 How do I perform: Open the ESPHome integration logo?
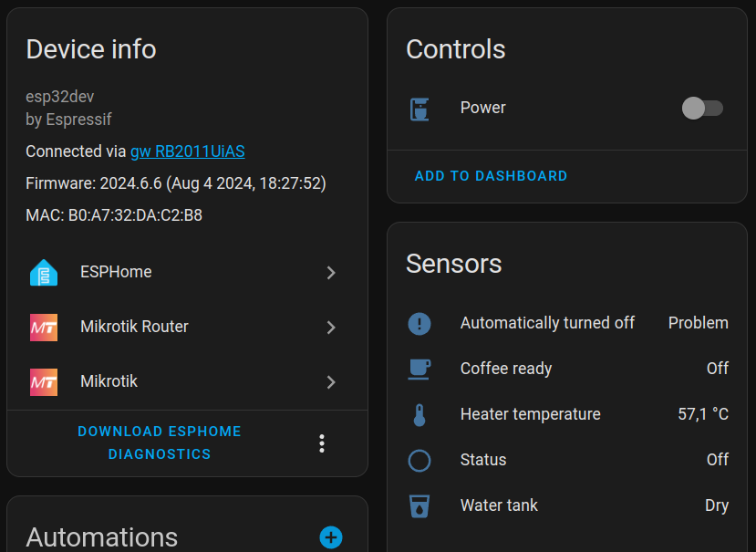coord(44,273)
